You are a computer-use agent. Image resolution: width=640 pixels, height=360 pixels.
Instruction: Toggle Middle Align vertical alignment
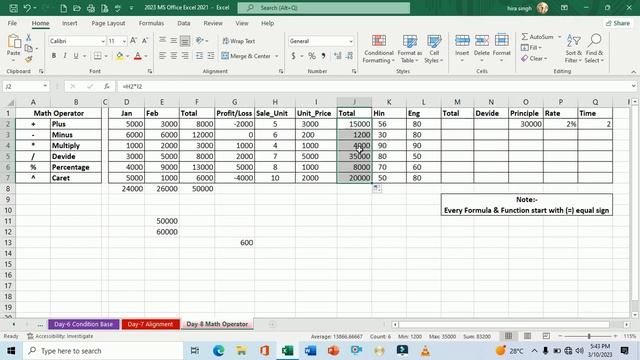click(174, 41)
